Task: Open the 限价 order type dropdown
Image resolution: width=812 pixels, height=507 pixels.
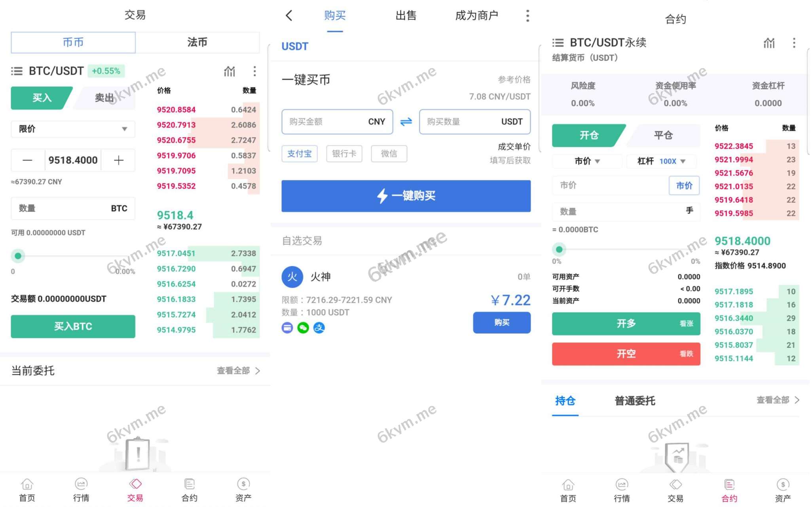Action: point(73,129)
